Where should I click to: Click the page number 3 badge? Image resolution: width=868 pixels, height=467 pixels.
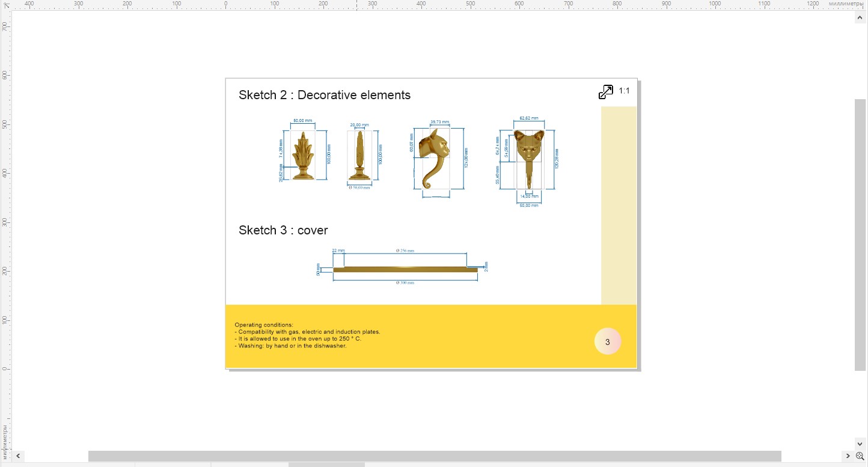click(x=608, y=341)
